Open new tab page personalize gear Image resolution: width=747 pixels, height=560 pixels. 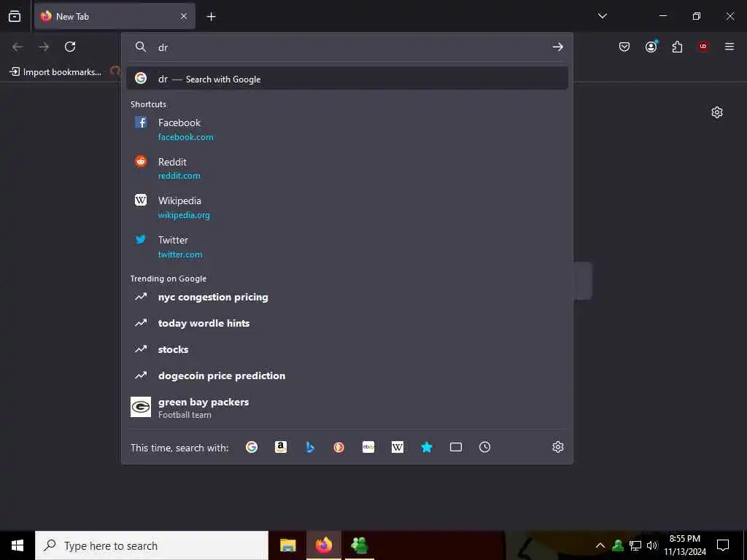[717, 112]
